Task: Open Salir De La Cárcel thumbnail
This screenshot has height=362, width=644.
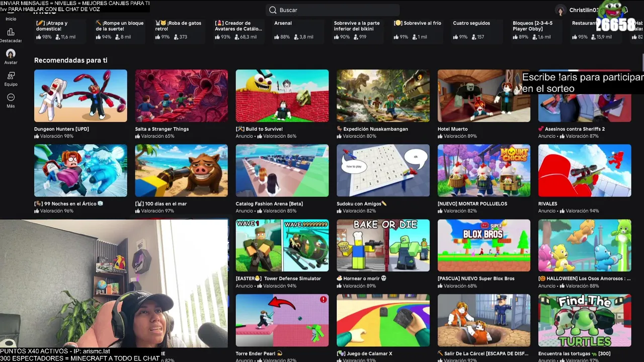Action: click(x=484, y=320)
